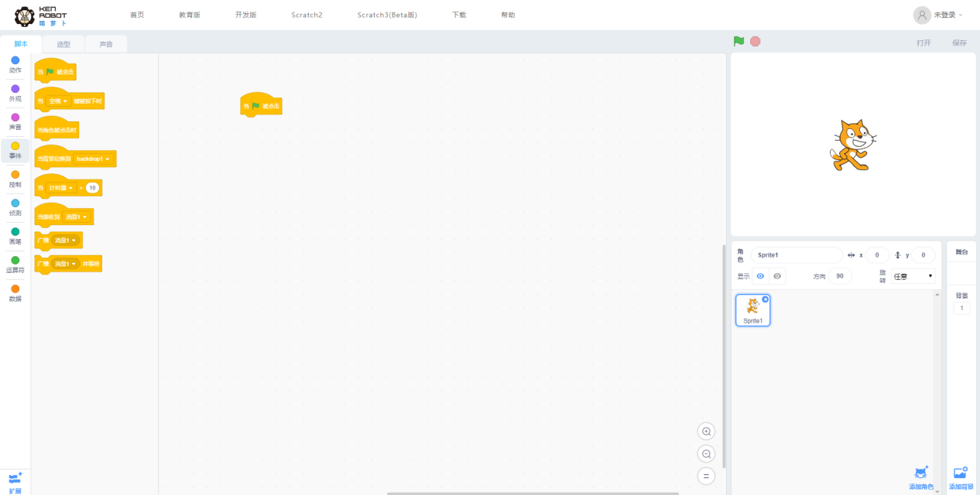Open 帮助 in the top navigation
Viewport: 980px width, 495px height.
pos(508,15)
